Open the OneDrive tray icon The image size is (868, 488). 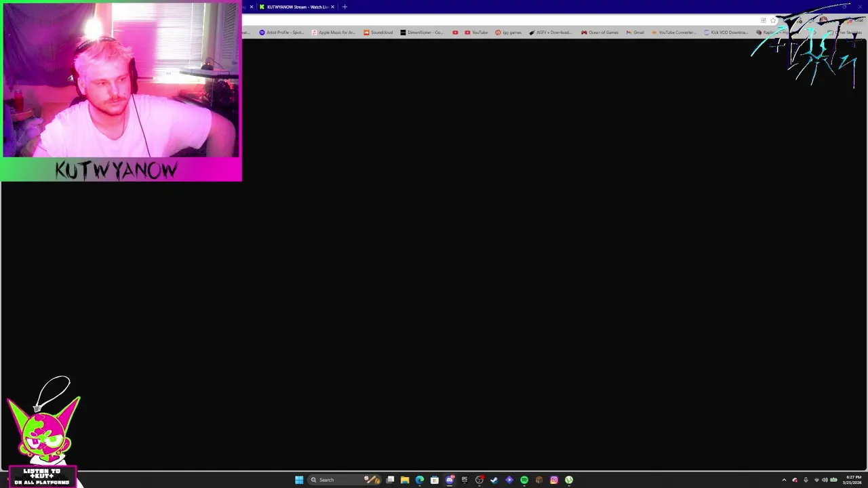(795, 480)
